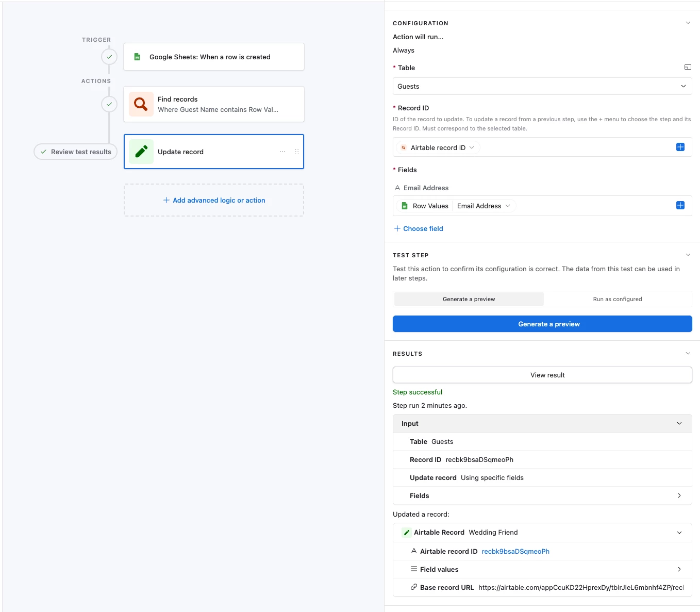Collapse the Test step section
This screenshot has width=700, height=612.
point(688,255)
